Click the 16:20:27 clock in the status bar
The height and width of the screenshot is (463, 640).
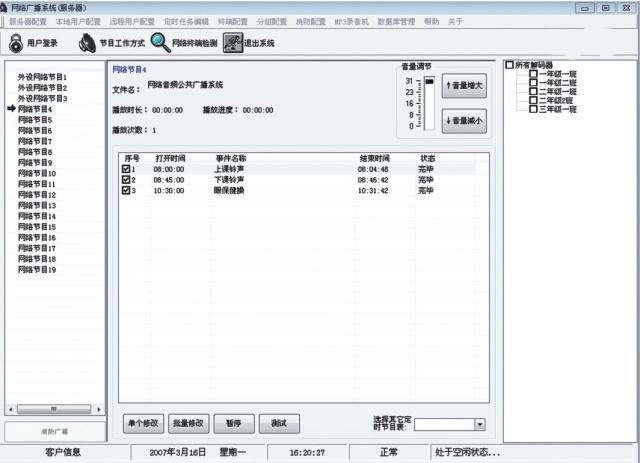[307, 452]
